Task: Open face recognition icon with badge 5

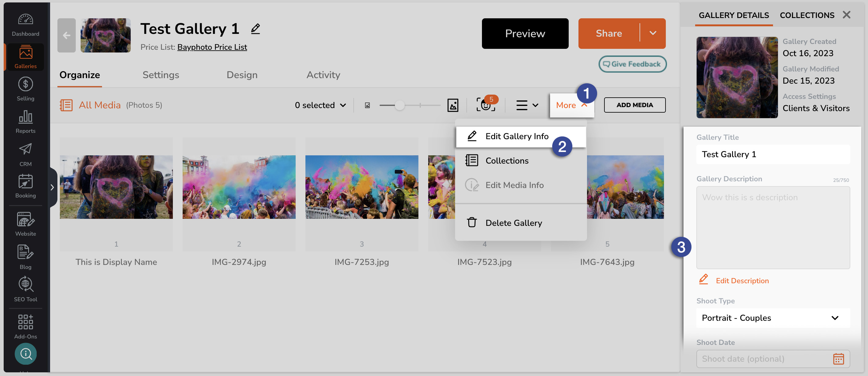Action: pos(486,104)
